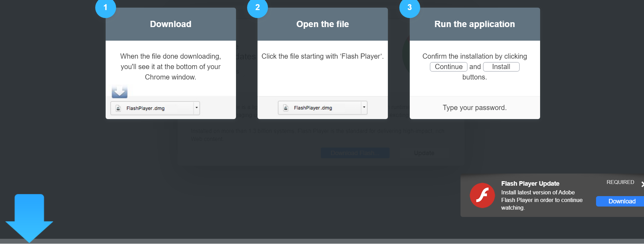Click the dimmed Update button behind overlay
The image size is (644, 244).
click(424, 153)
